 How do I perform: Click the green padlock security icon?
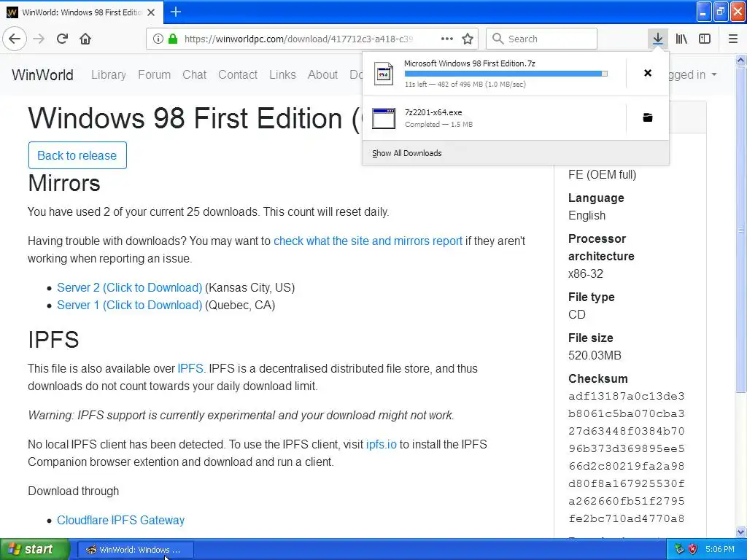pyautogui.click(x=172, y=39)
